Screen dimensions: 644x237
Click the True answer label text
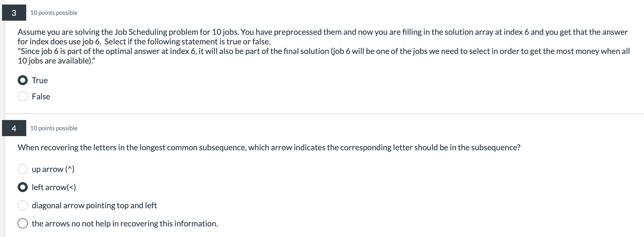pyautogui.click(x=40, y=80)
